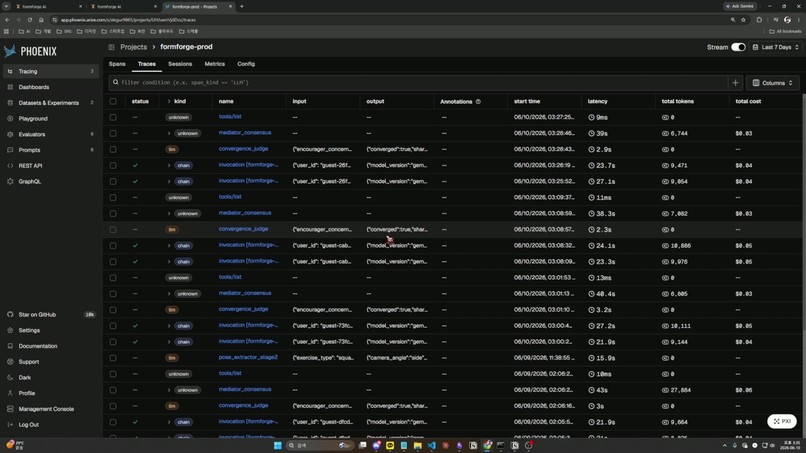Open the Columns dropdown
The image size is (806, 453).
(x=772, y=83)
